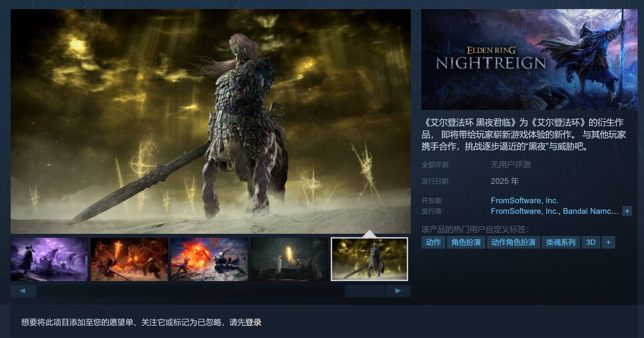The image size is (644, 338).
Task: Open the 动作角色扮演 tag
Action: click(513, 242)
